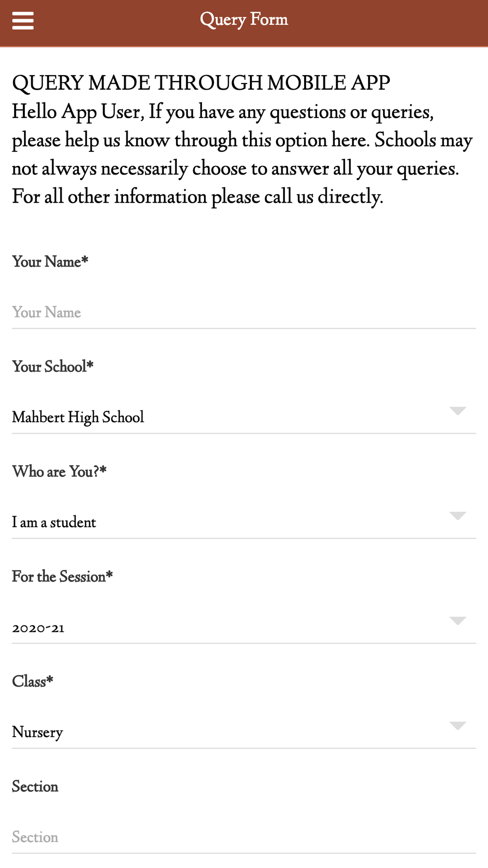
Task: Click the Section input field
Action: point(244,837)
